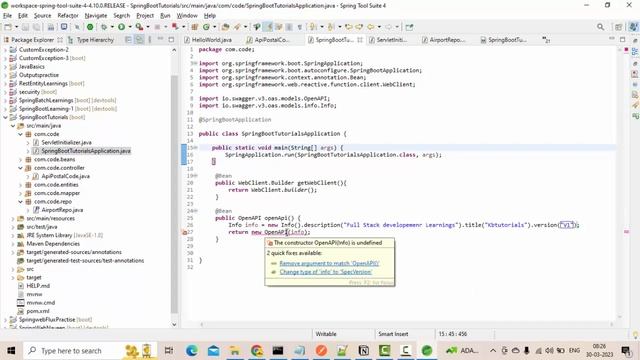Toggle Show Whitespace Characters pilcrow button
The image size is (640, 360).
(300, 27)
